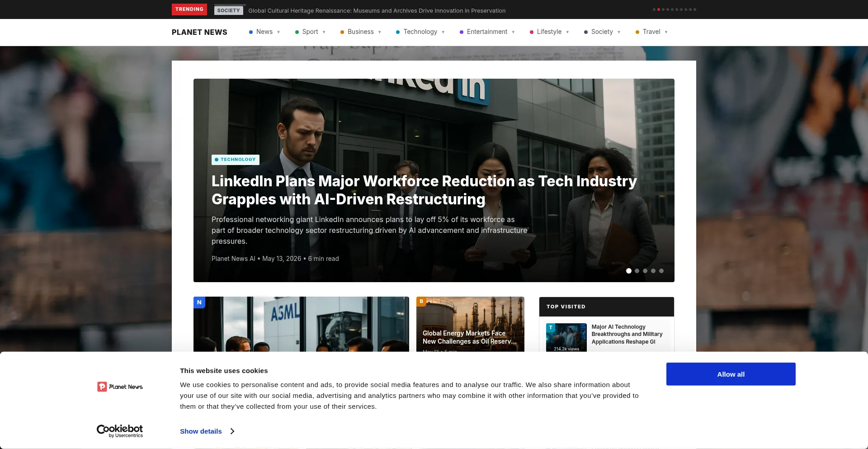
Task: Click the 6 min read label
Action: coord(323,259)
